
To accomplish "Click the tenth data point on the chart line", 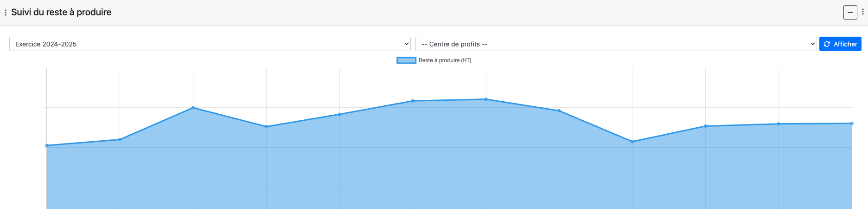I will pyautogui.click(x=705, y=126).
